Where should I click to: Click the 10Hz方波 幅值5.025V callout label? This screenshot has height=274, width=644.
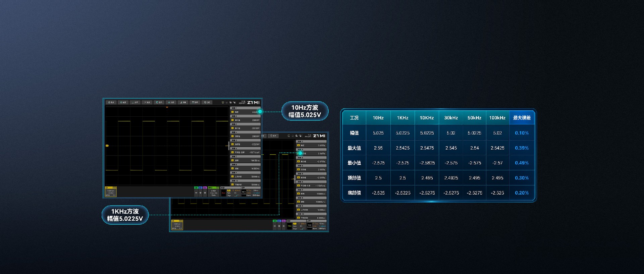point(305,111)
